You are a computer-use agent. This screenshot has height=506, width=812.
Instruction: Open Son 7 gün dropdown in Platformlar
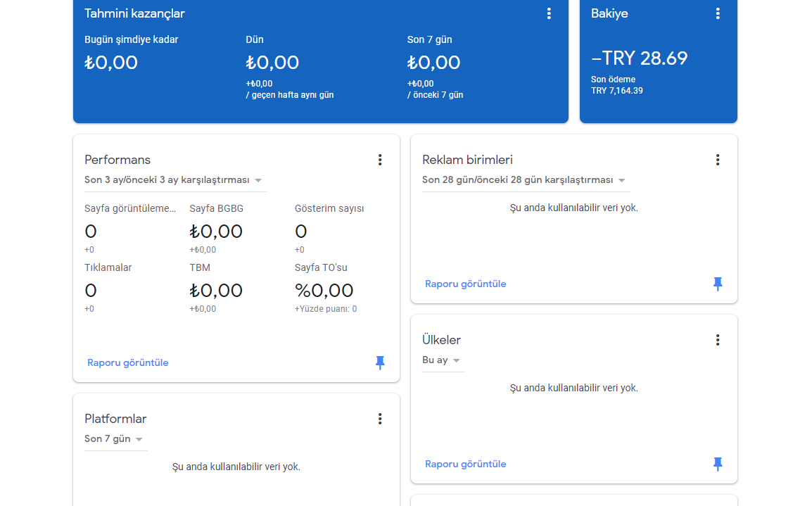click(x=115, y=439)
